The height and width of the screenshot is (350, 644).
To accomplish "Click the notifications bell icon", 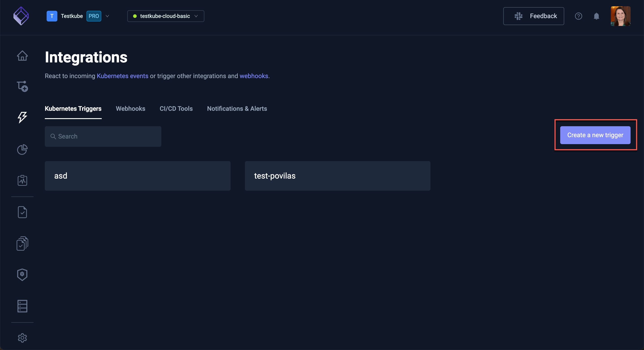I will (x=596, y=16).
